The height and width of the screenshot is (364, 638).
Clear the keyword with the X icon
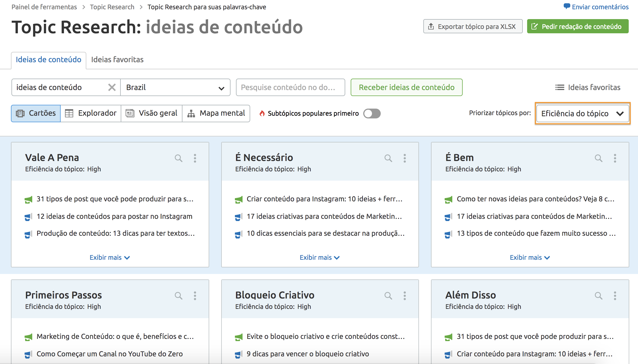112,87
